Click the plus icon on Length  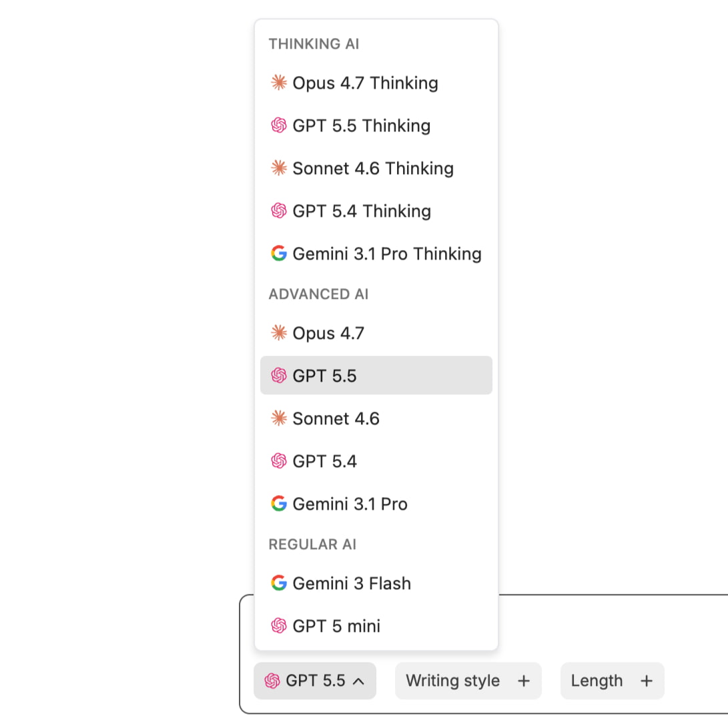tap(647, 681)
